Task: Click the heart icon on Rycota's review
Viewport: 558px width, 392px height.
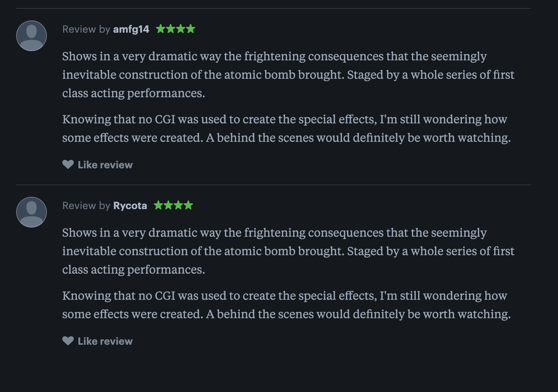Action: point(68,341)
